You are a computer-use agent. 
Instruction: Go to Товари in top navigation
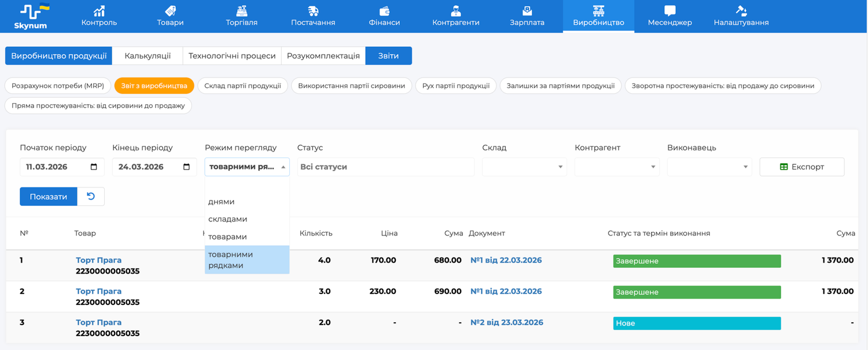(x=170, y=11)
